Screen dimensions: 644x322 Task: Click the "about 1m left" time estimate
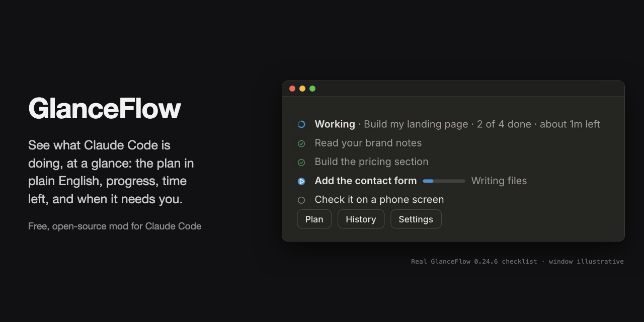click(x=570, y=124)
